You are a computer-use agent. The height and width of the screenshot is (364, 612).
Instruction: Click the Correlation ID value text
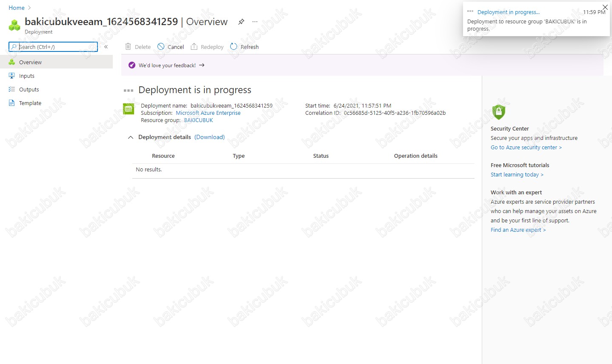(x=395, y=113)
